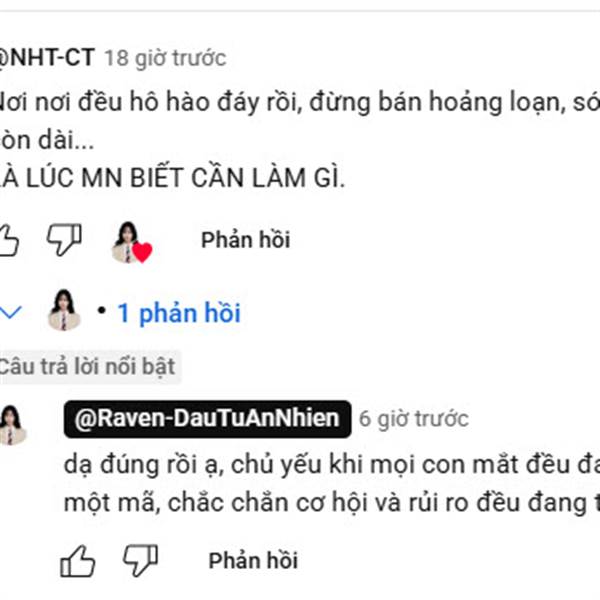Open the @NHT-CT channel name
This screenshot has width=600, height=600.
46,58
